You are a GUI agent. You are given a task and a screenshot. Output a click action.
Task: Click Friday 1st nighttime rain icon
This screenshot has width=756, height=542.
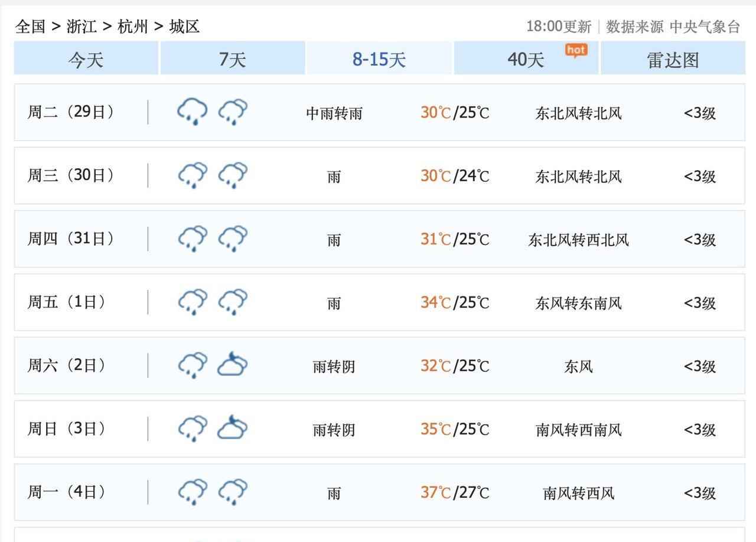233,302
